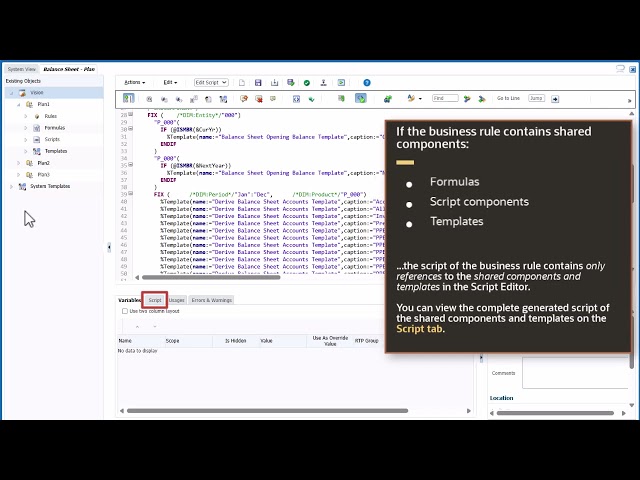The width and height of the screenshot is (640, 480).
Task: Click the Save As icon next to Save
Action: pyautogui.click(x=274, y=82)
